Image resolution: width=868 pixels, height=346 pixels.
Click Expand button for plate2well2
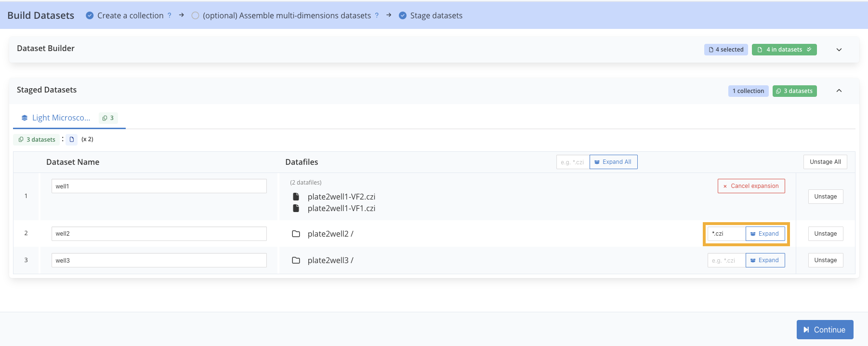click(765, 234)
